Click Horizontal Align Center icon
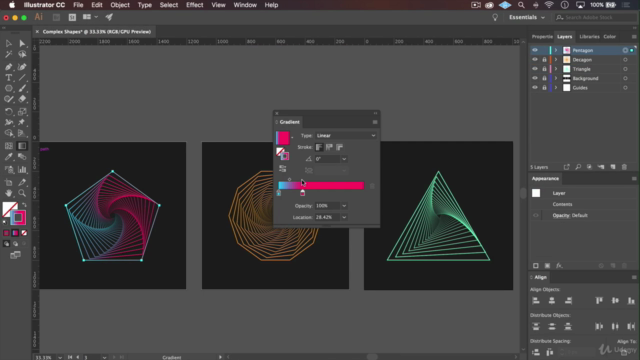640x360 pixels. [552, 301]
